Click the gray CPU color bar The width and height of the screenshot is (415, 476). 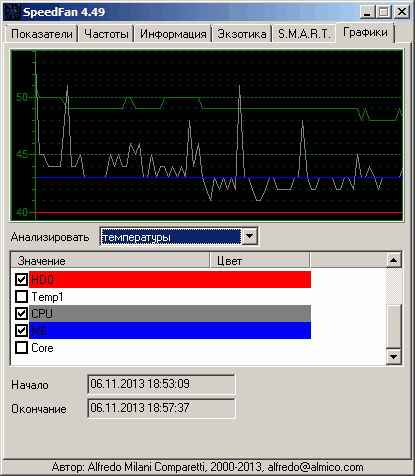coord(170,313)
